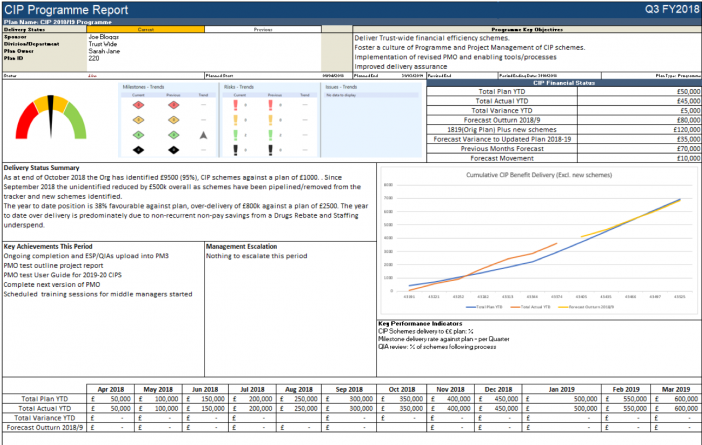The width and height of the screenshot is (702, 445).
Task: Click the 'Improved delivery assurance' objective
Action: 401,67
